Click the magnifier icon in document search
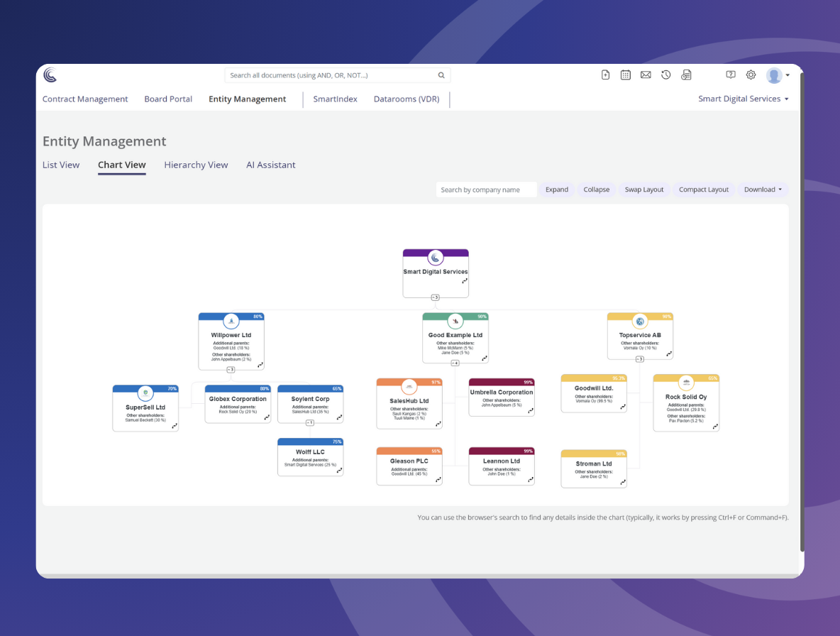 click(x=441, y=75)
